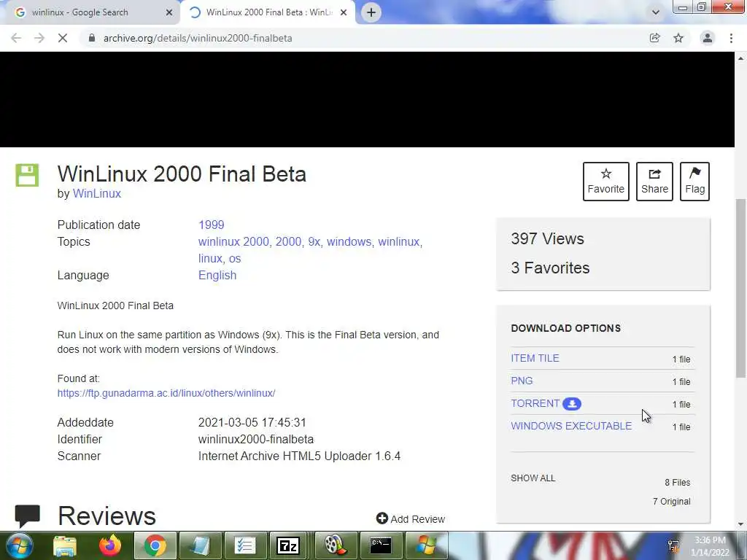Screen dimensions: 747x560
Task: Click the Favorite button
Action: tap(606, 182)
